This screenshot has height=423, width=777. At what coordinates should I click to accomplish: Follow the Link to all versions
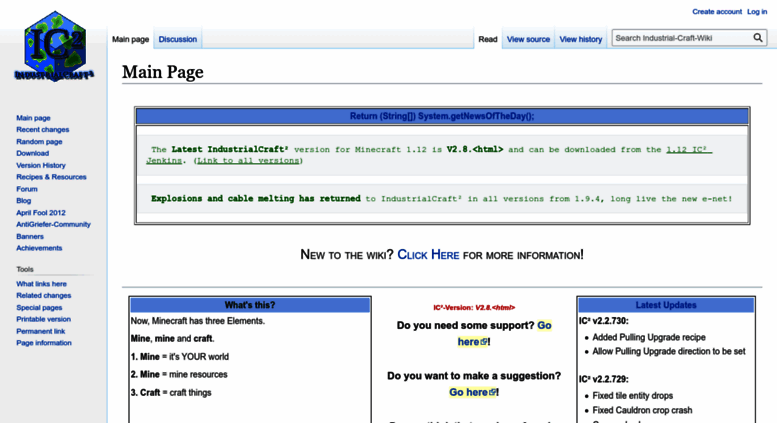point(248,160)
